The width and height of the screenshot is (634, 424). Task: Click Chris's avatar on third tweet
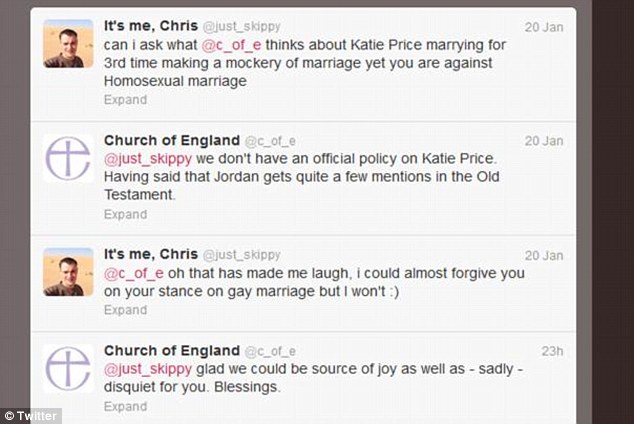69,271
